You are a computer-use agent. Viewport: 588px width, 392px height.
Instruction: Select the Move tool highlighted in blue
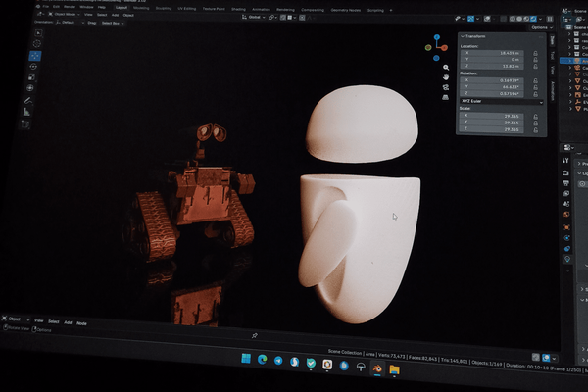tap(35, 56)
